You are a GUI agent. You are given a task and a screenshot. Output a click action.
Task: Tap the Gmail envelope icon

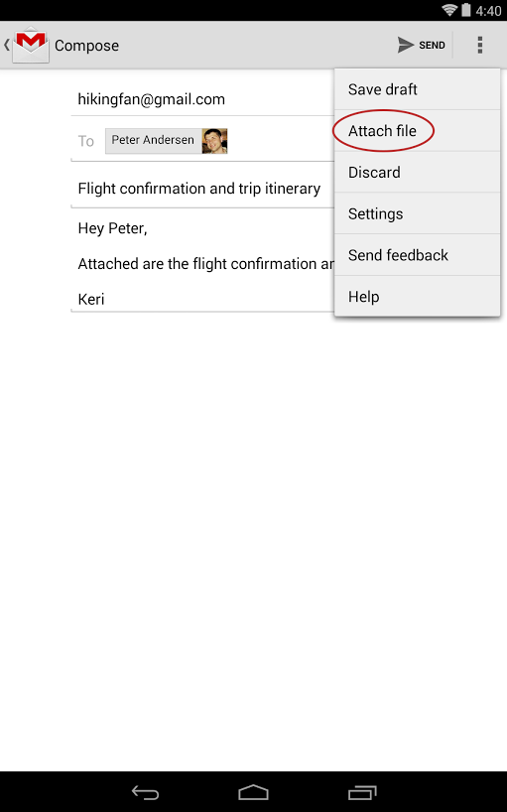click(31, 45)
